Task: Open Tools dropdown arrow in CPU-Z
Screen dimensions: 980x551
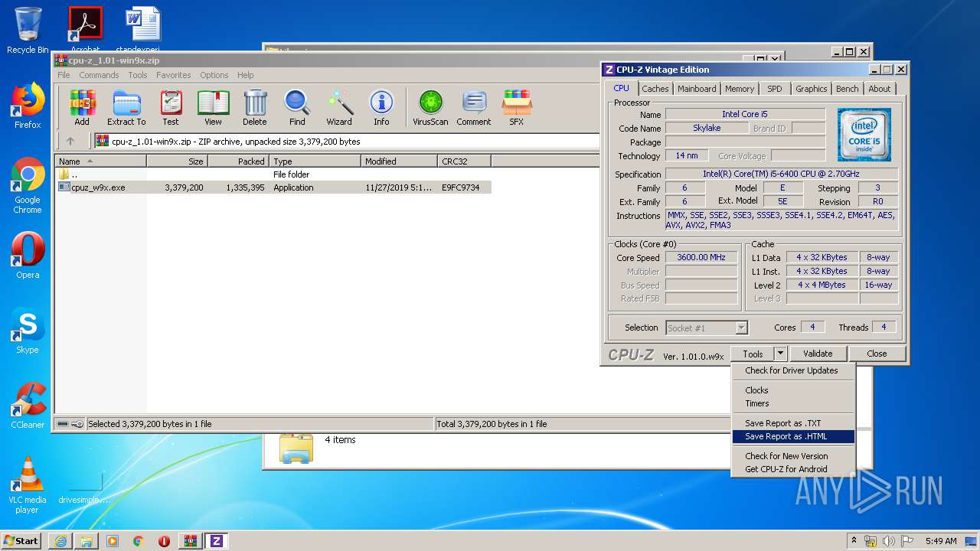Action: (779, 354)
